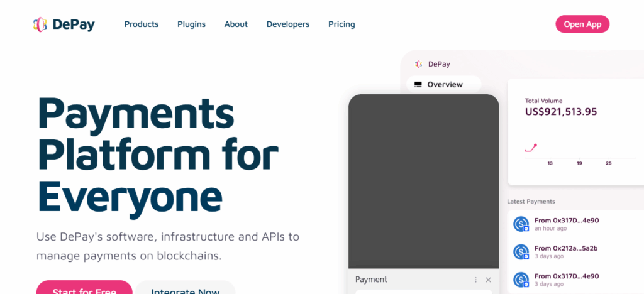Click the Integrate Now button
644x294 pixels.
click(186, 288)
